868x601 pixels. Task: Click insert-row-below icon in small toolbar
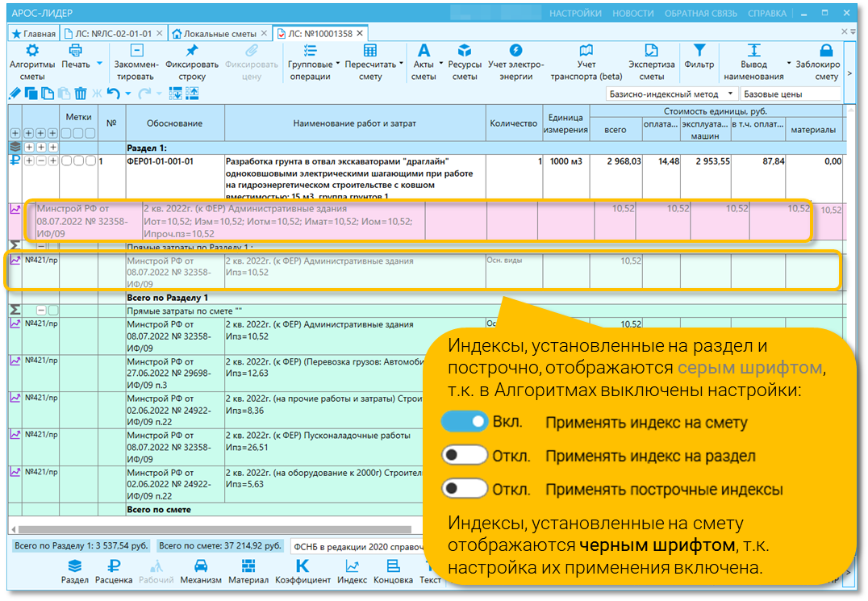point(176,94)
